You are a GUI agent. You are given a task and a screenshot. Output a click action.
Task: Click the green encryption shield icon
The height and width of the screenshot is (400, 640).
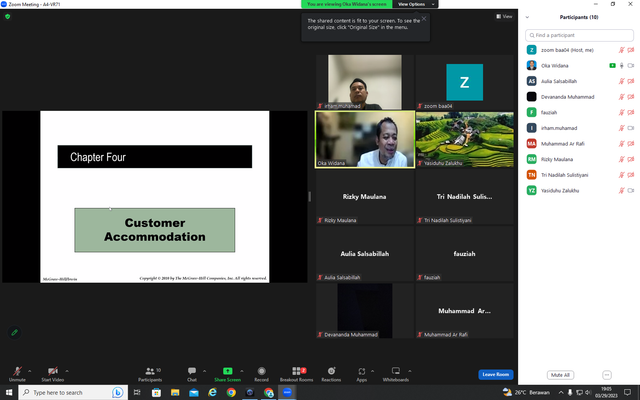tap(7, 16)
